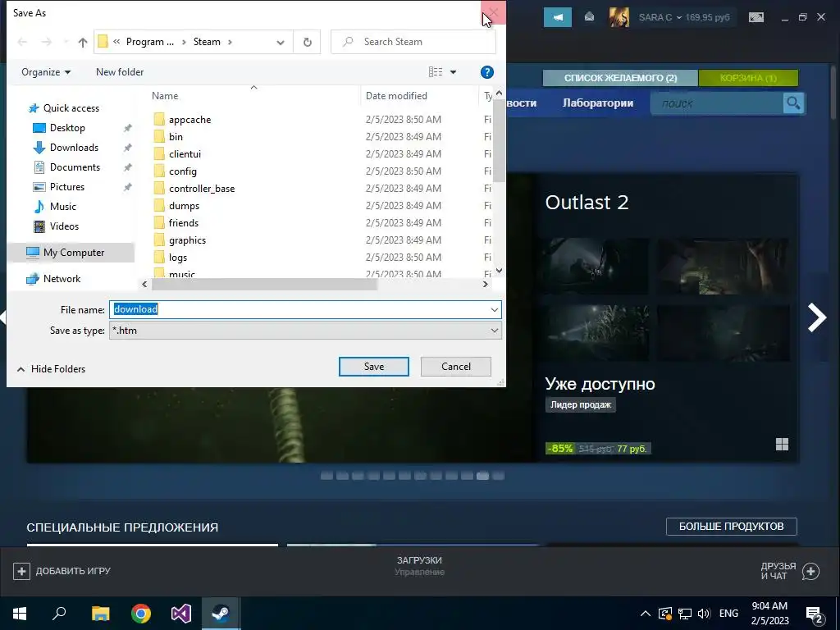Advance carousel with right arrow
Viewport: 840px width, 630px height.
(816, 317)
